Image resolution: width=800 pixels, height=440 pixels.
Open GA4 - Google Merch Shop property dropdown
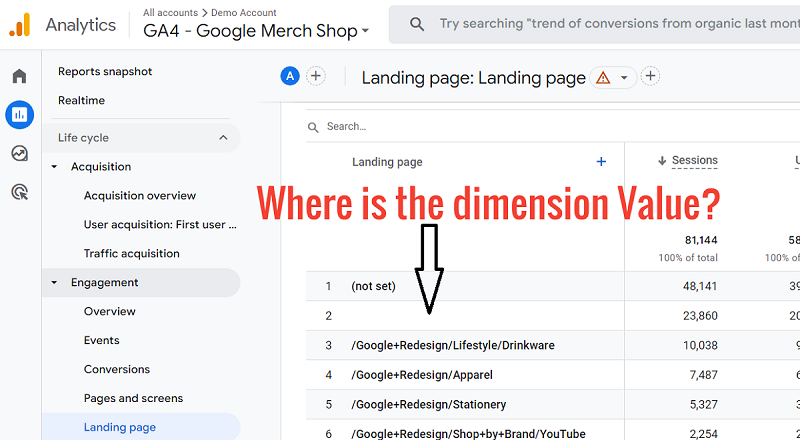point(256,31)
